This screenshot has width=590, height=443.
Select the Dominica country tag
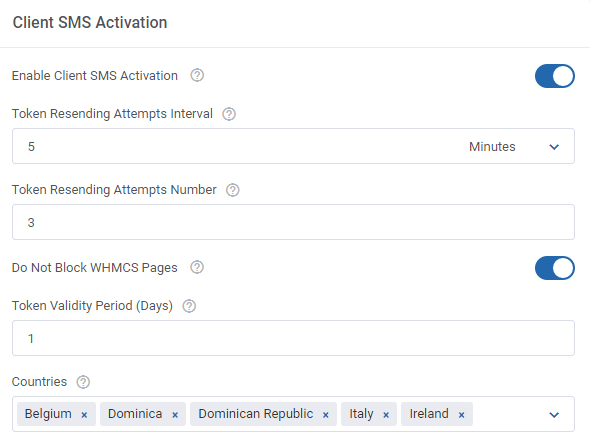pyautogui.click(x=143, y=414)
